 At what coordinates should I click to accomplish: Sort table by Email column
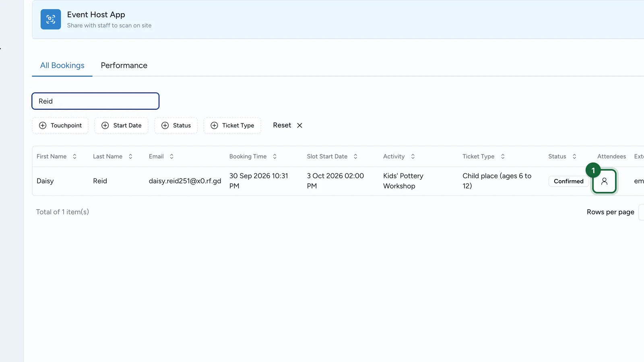tap(161, 156)
